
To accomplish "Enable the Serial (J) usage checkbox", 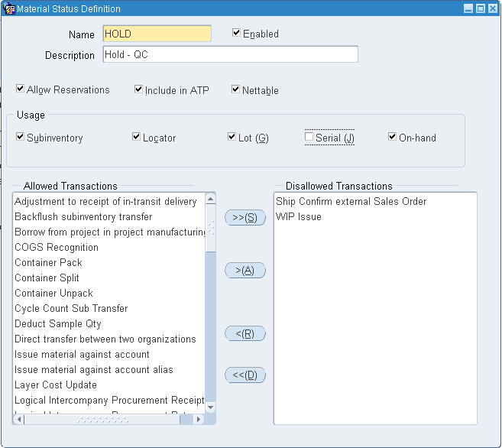I will tap(309, 137).
